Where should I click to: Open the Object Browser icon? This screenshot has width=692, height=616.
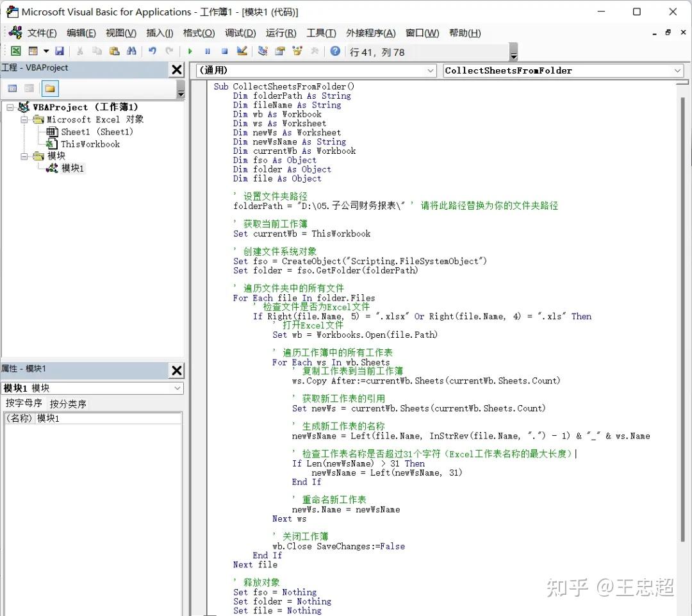point(297,51)
